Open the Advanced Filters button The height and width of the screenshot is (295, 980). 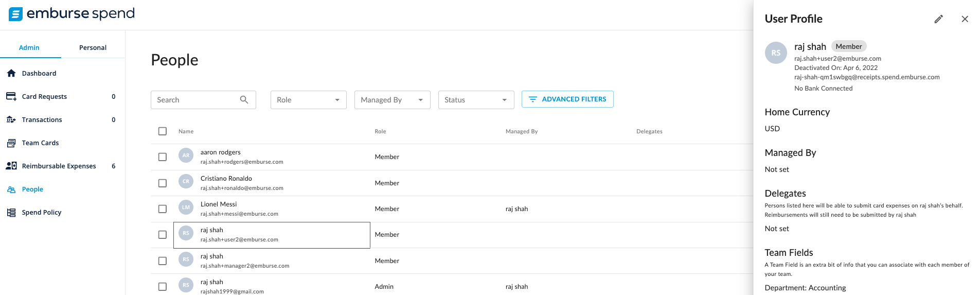567,99
